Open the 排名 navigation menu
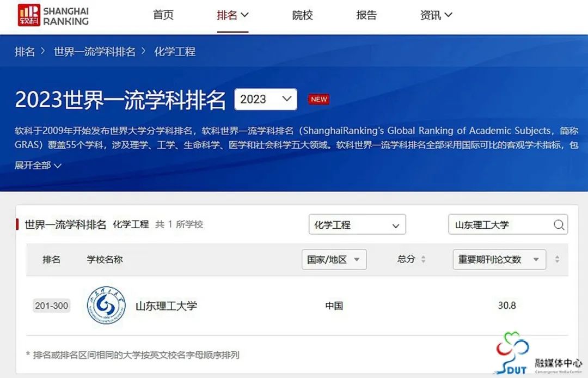 click(232, 15)
